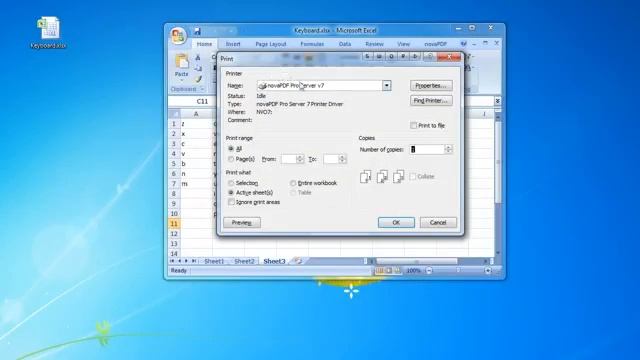Click the Properties... button
The height and width of the screenshot is (360, 640).
[x=431, y=86]
